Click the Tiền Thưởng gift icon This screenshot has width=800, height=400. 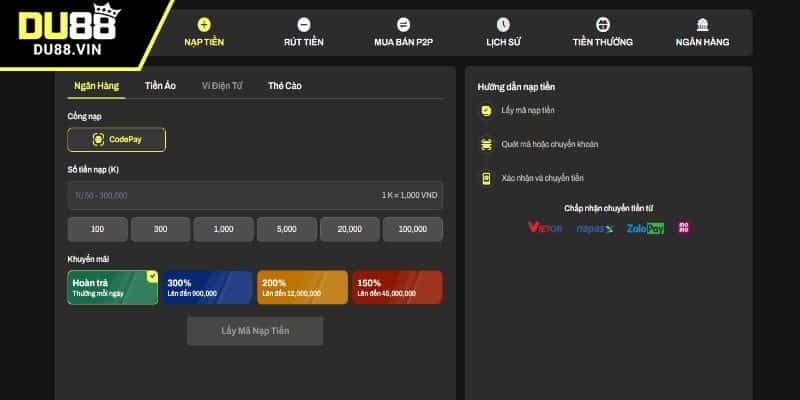[602, 24]
